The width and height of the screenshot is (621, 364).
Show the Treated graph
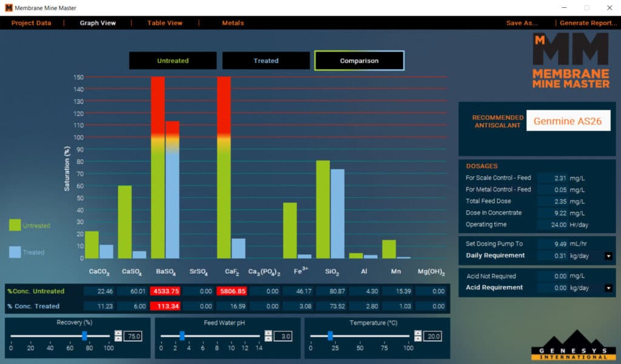266,61
